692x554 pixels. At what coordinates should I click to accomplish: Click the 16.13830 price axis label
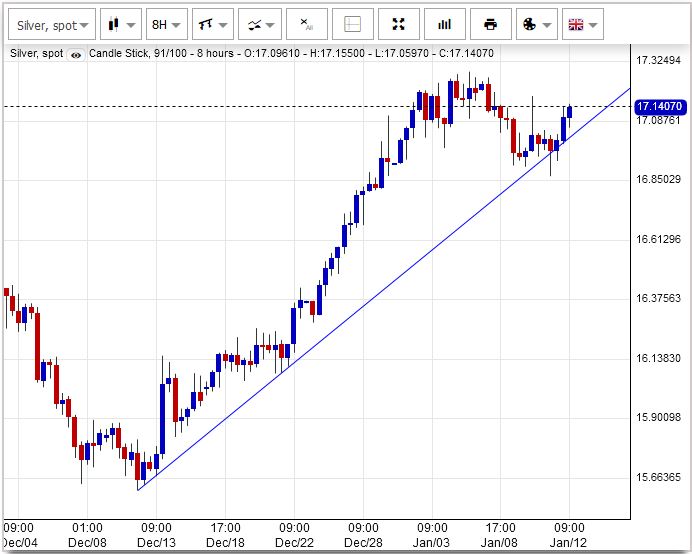click(x=658, y=358)
